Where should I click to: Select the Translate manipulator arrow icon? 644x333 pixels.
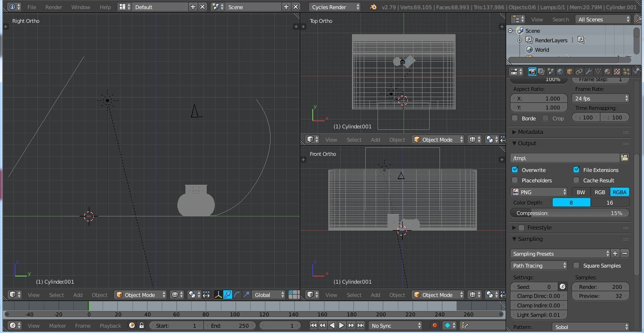click(x=227, y=295)
